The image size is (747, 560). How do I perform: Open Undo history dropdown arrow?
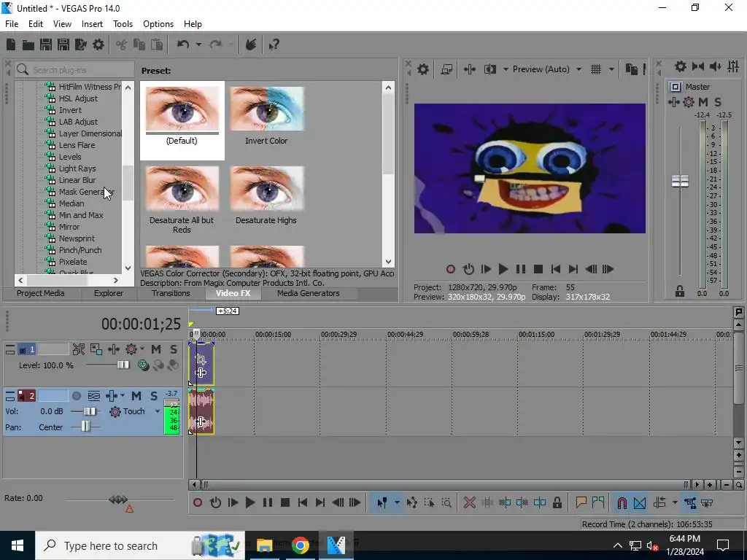[x=198, y=44]
